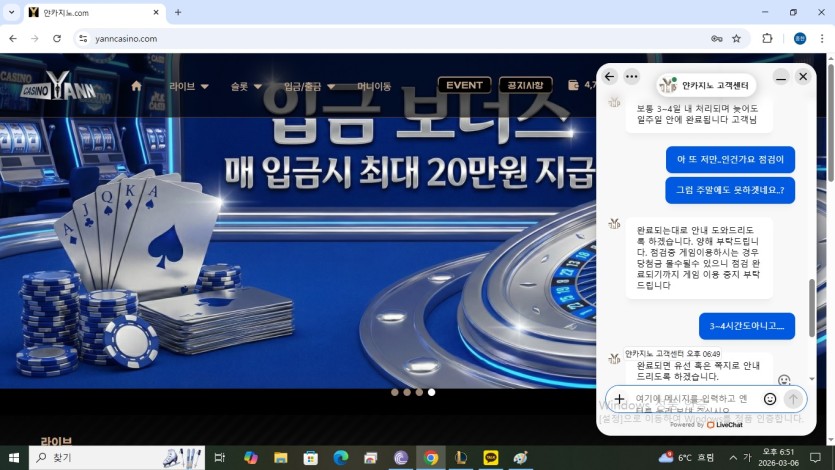
Task: Open Microsoft Edge from the taskbar
Action: [x=341, y=458]
